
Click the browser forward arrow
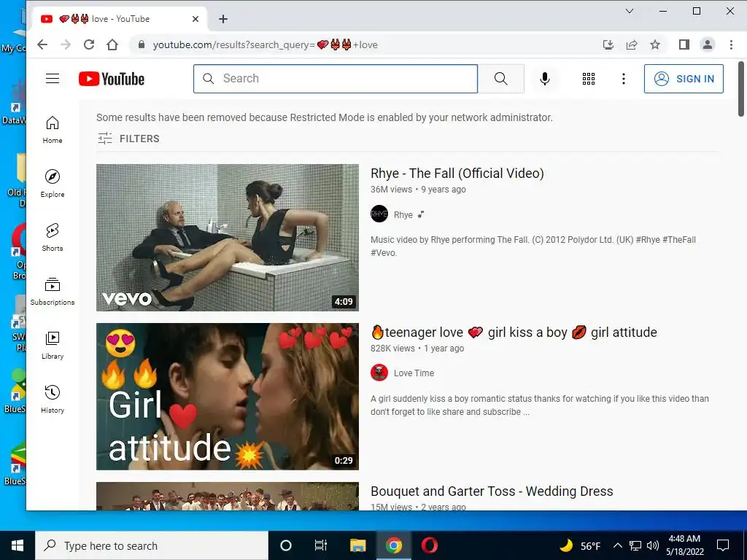66,44
